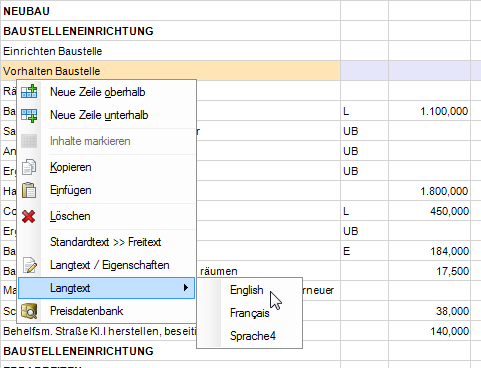Click the first BAUSTELLENEINRICHTUNG heading row
Screen dimensions: 481x368
click(170, 31)
